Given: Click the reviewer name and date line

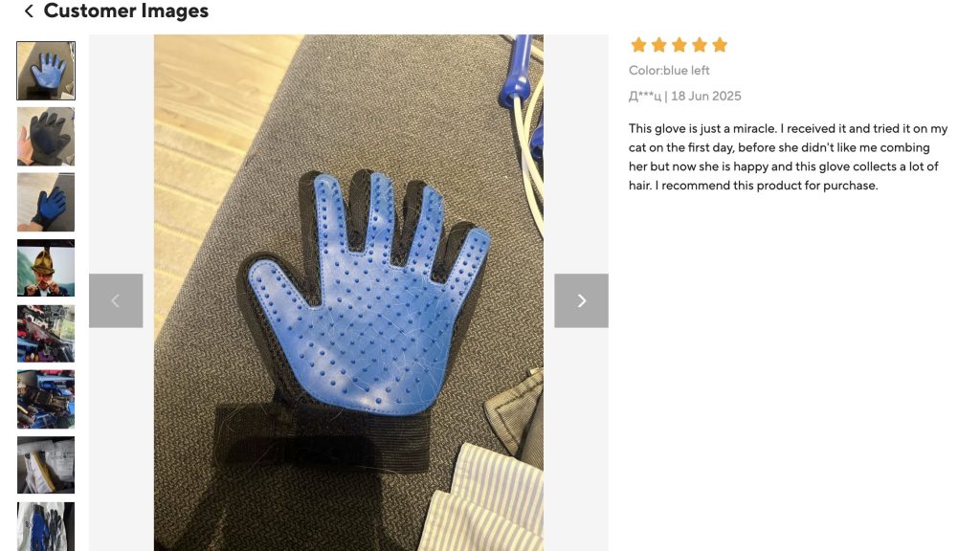Looking at the screenshot, I should (684, 97).
